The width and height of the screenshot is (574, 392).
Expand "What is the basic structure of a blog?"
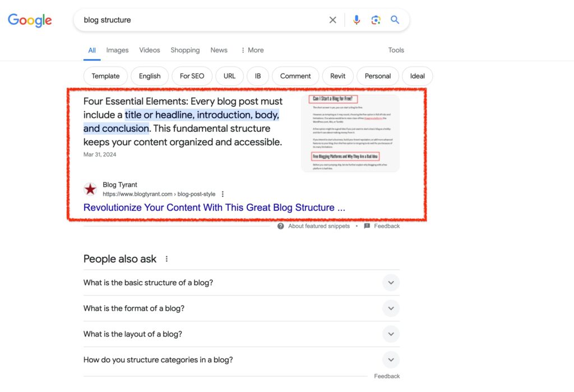coord(391,283)
